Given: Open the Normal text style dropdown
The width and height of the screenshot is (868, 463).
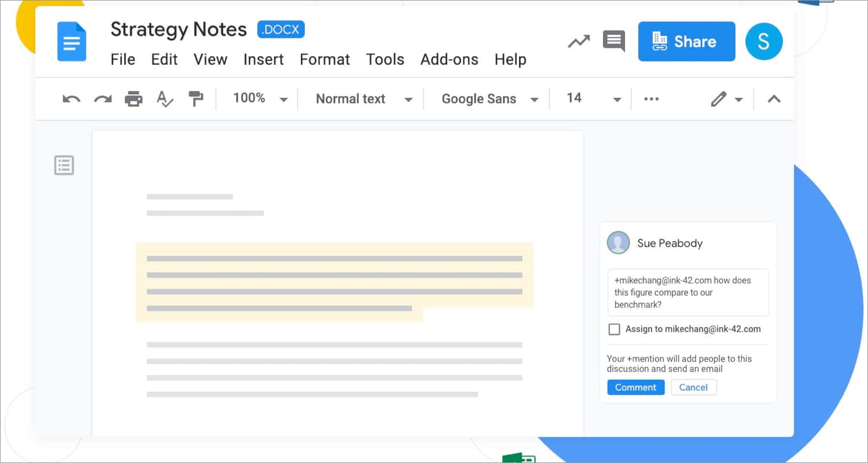Looking at the screenshot, I should tap(364, 99).
